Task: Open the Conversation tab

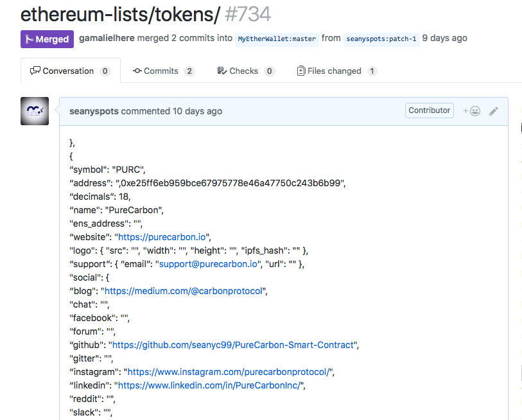Action: point(70,71)
